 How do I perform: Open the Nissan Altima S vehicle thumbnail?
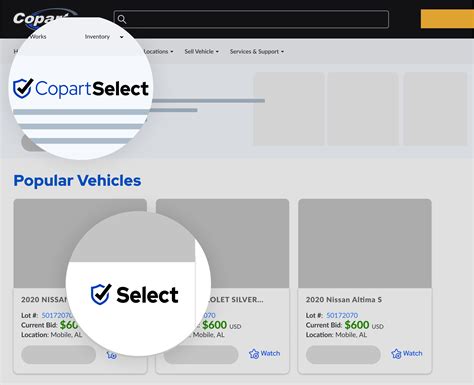[x=365, y=243]
